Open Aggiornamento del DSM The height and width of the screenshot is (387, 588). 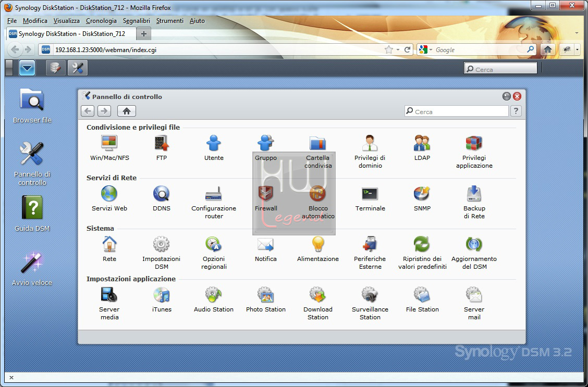(x=474, y=253)
